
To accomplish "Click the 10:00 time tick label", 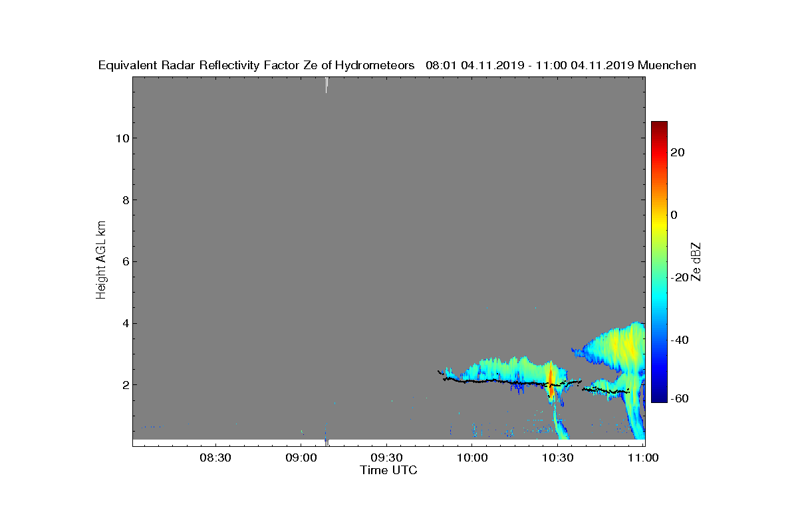I will pos(472,458).
